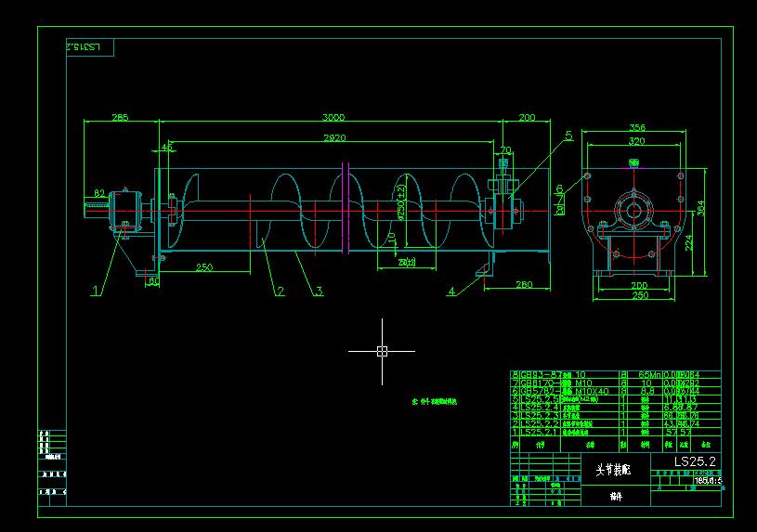Viewport: 757px width, 532px height.
Task: Click the 285 dimension at top left
Action: tap(120, 118)
